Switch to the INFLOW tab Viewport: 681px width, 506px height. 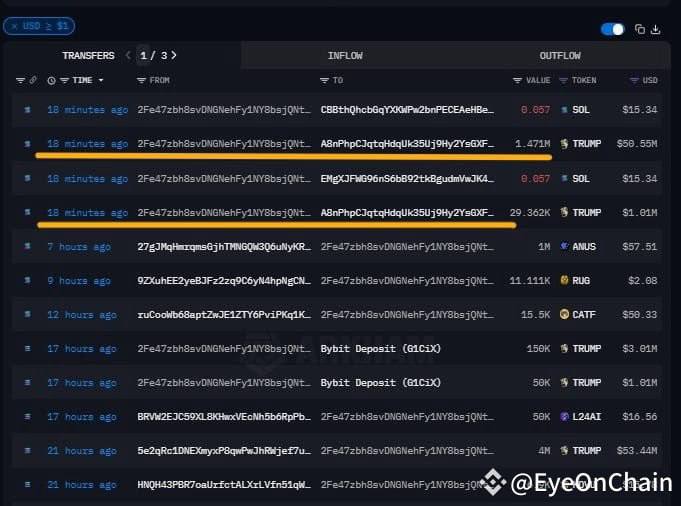coord(345,55)
